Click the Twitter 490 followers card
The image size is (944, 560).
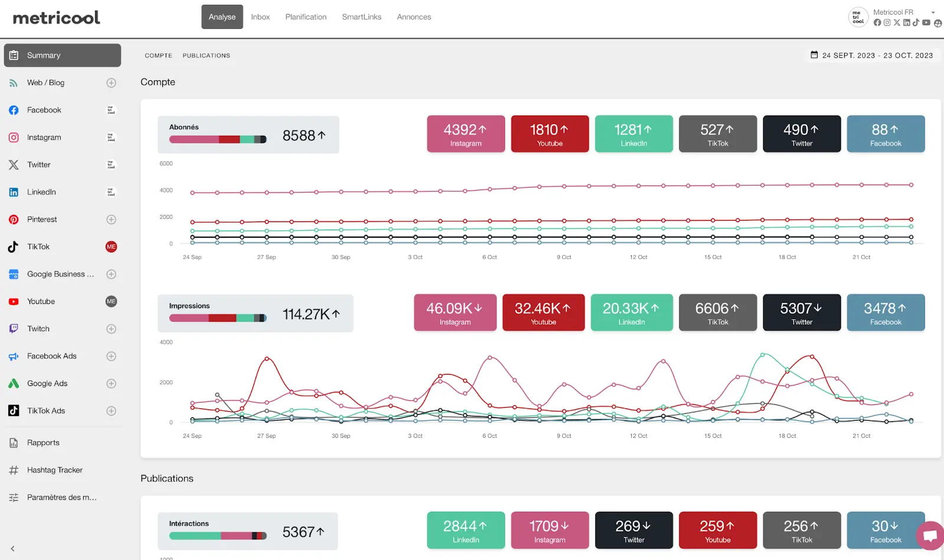tap(802, 134)
